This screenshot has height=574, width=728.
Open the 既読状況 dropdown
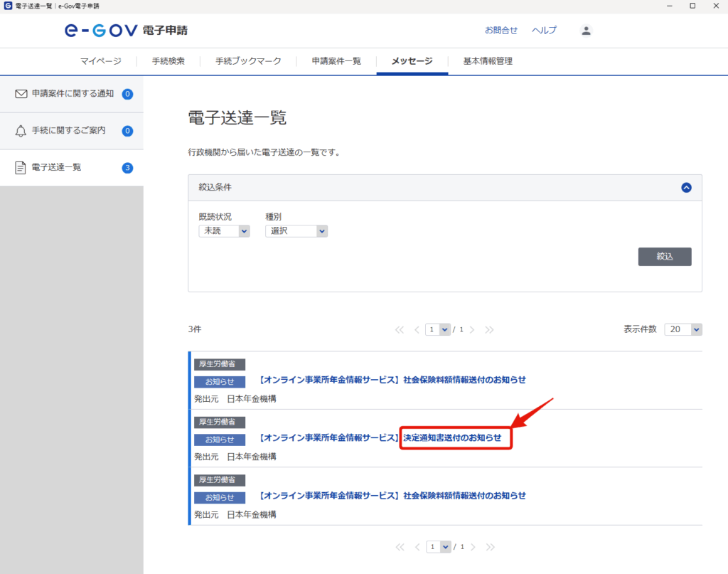[x=224, y=230]
